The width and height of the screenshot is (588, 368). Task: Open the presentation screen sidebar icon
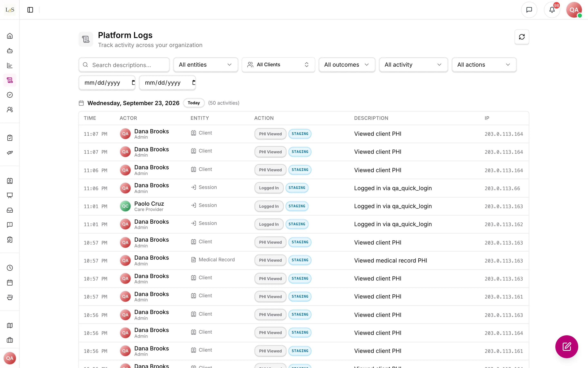tap(10, 195)
